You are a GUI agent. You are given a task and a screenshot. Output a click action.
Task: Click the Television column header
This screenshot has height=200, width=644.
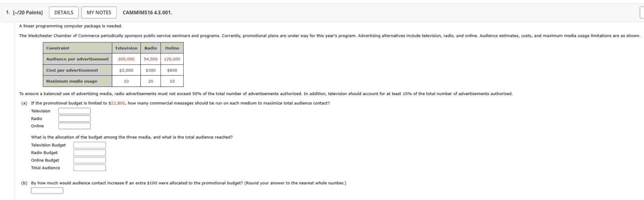pos(126,48)
